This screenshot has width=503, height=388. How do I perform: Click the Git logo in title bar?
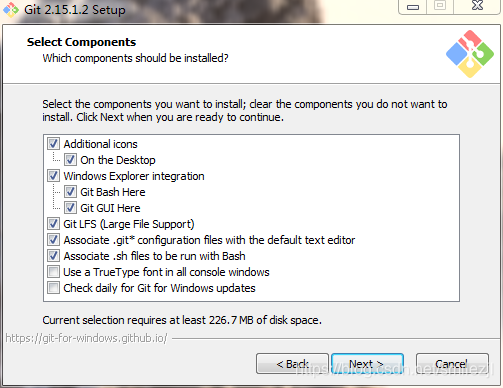pos(11,9)
